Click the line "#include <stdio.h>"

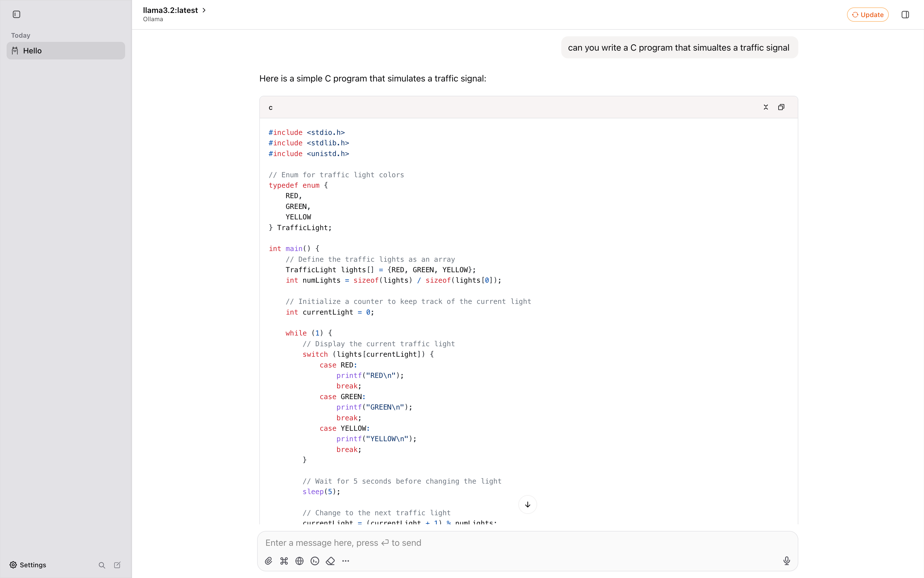(307, 132)
